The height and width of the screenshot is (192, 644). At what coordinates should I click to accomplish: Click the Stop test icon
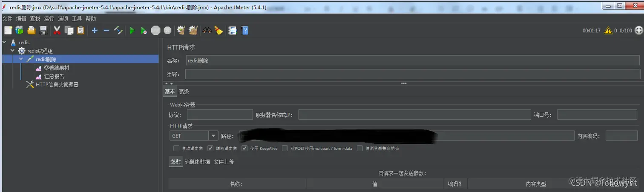[x=156, y=30]
